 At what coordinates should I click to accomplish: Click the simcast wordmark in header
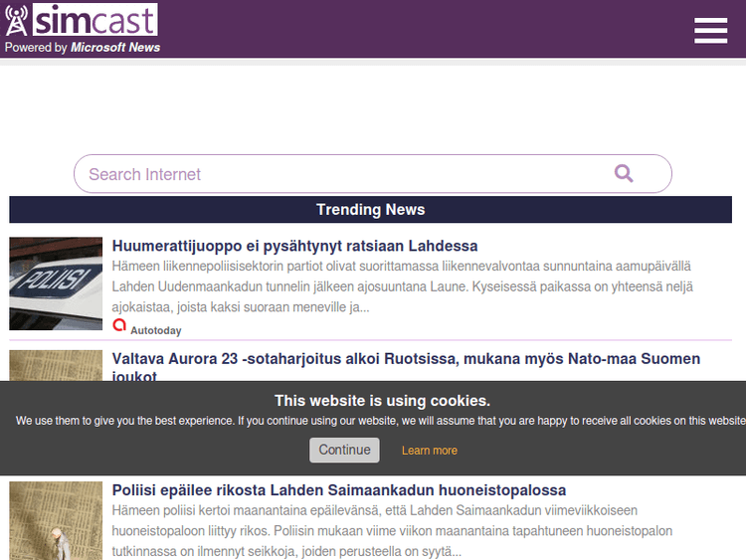click(94, 20)
